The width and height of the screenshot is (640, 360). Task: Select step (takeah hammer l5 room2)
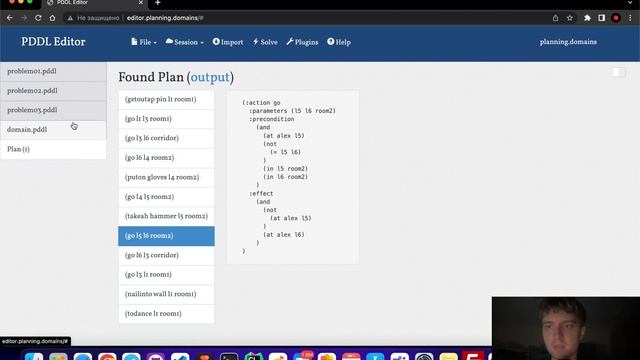coord(166,216)
